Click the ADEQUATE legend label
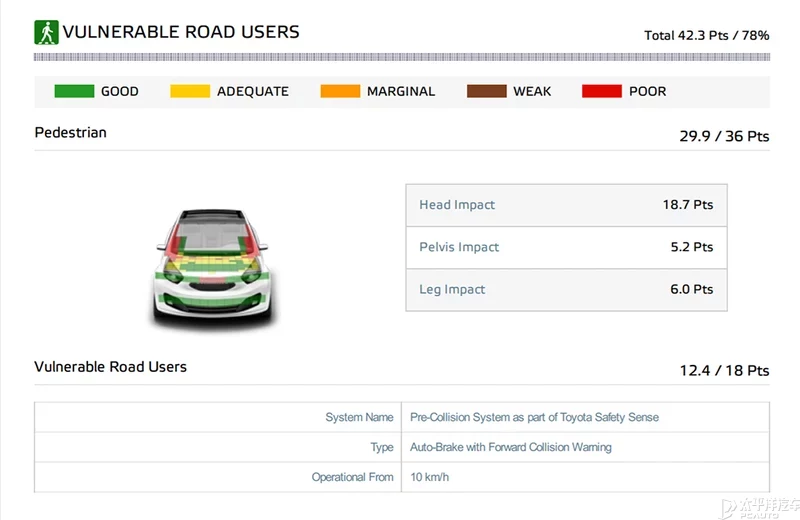Screen dimensions: 800x520 pyautogui.click(x=253, y=91)
